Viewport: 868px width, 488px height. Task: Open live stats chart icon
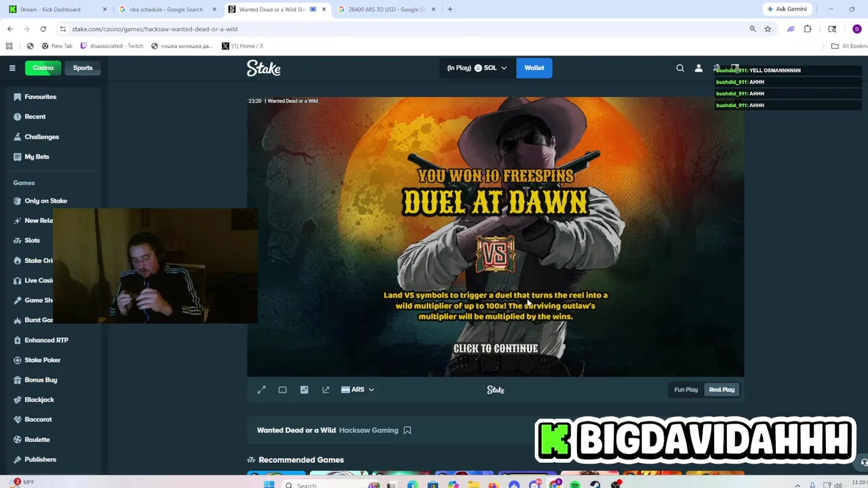(x=304, y=390)
